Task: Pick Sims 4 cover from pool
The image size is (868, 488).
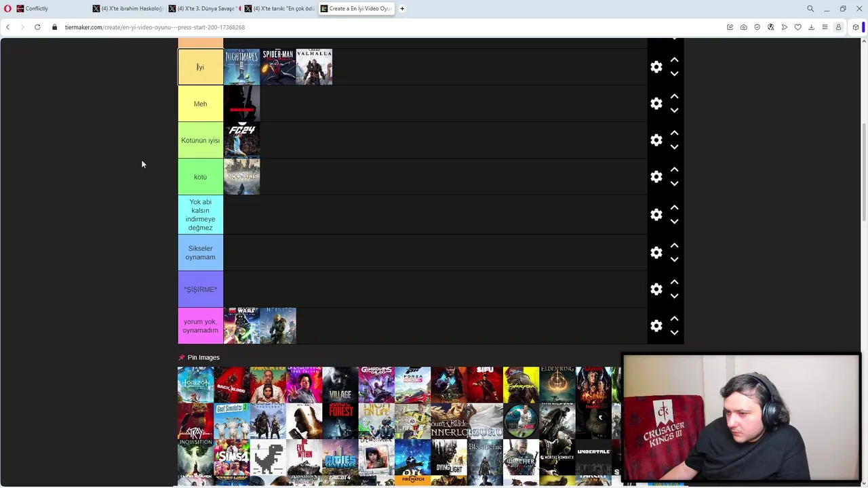Action: click(232, 457)
